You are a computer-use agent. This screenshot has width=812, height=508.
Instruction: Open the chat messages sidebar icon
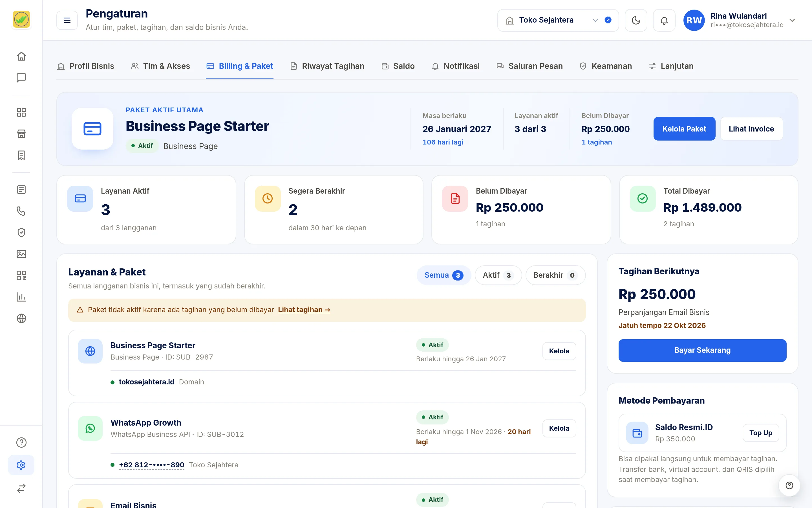[x=21, y=78]
